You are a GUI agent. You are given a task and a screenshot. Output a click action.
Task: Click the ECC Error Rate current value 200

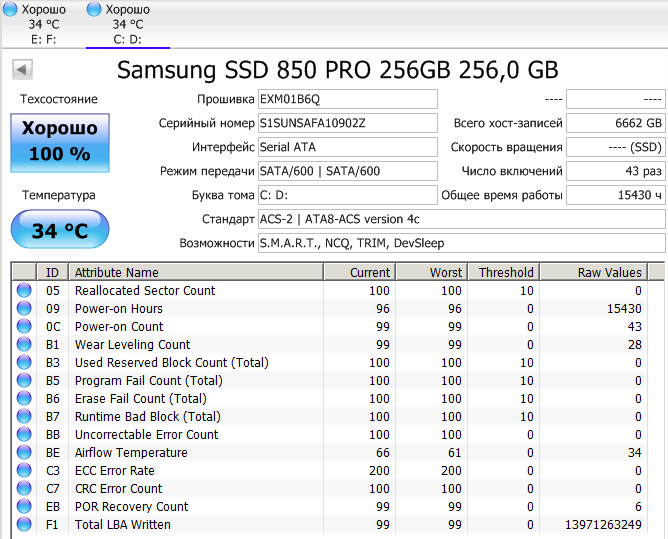click(379, 470)
